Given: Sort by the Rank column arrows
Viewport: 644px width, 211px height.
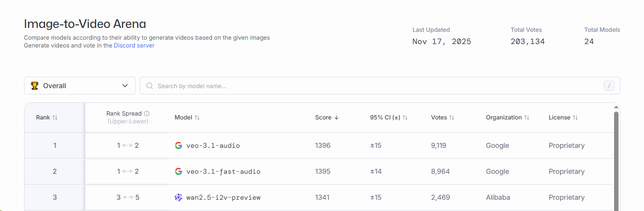Looking at the screenshot, I should [x=55, y=117].
